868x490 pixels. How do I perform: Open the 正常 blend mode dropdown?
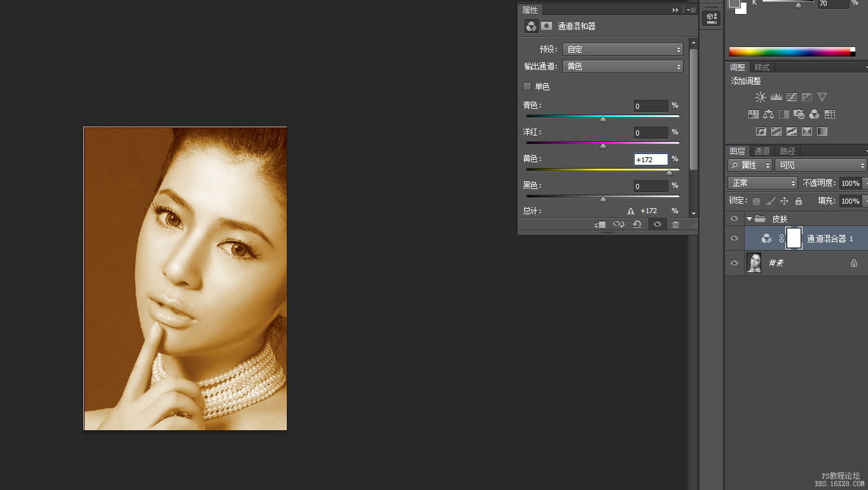[762, 183]
